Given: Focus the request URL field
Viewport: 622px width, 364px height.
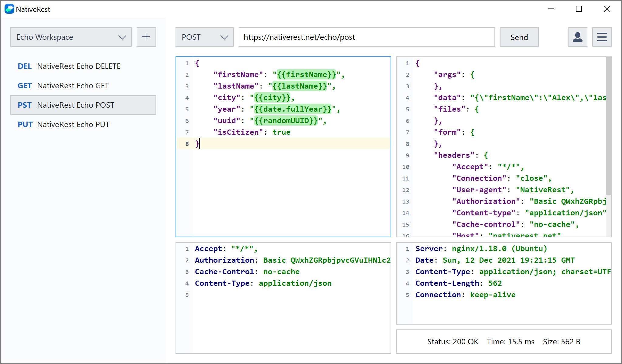Looking at the screenshot, I should click(x=367, y=37).
